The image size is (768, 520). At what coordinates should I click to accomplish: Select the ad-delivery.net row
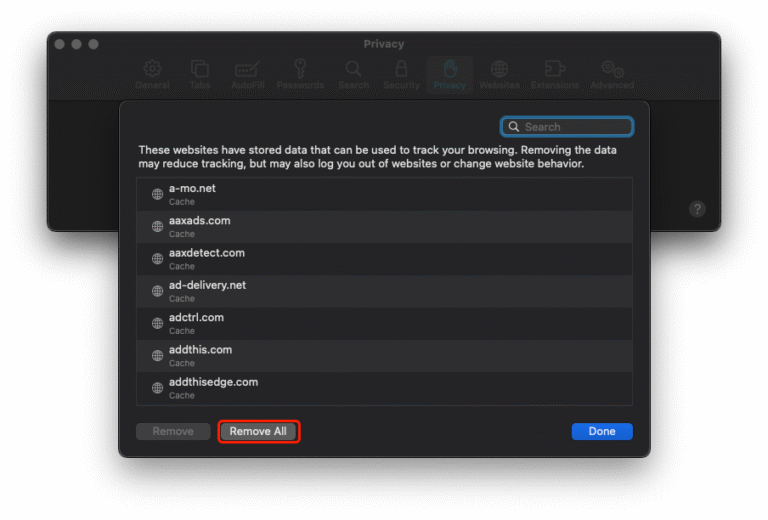click(384, 291)
